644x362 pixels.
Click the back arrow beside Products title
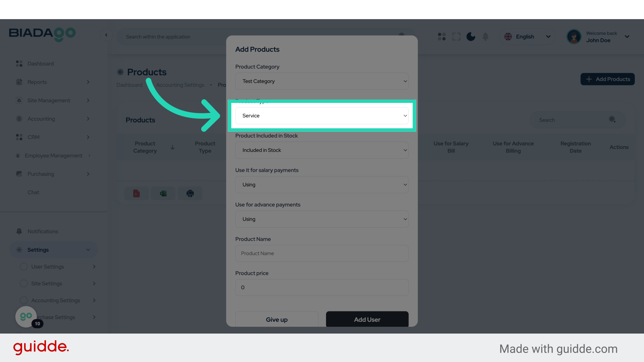[x=120, y=72]
